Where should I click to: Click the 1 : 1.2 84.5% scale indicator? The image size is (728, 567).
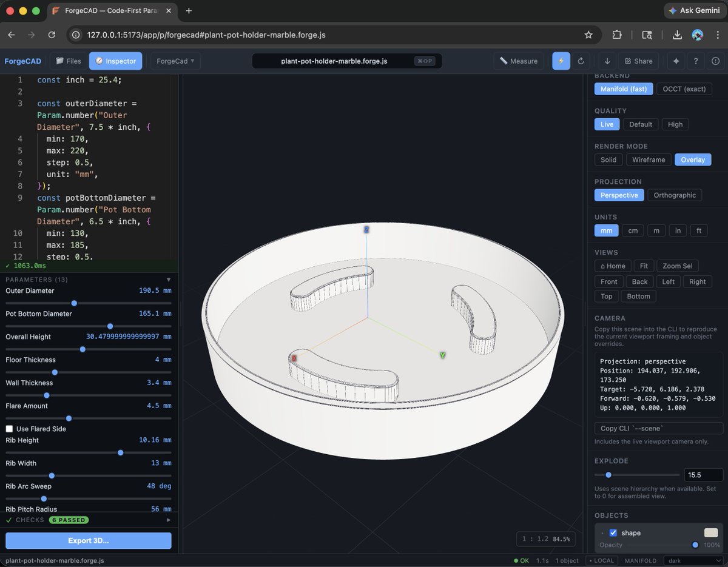545,538
